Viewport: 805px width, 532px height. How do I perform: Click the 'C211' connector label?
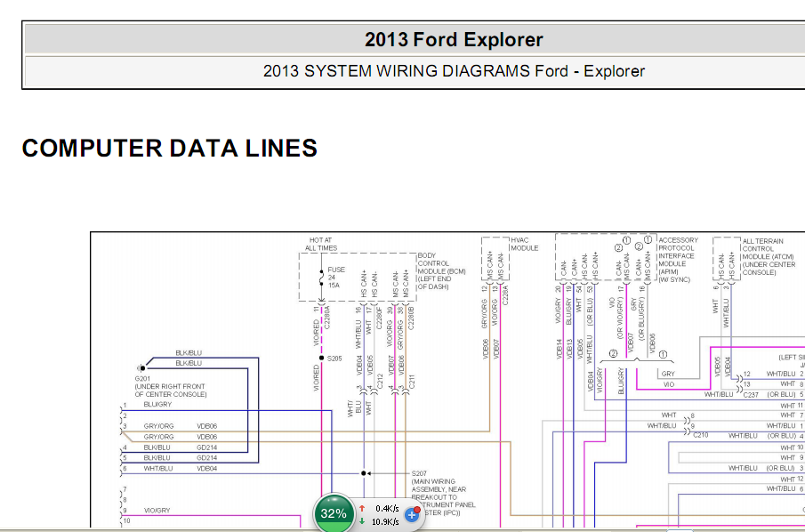(411, 381)
